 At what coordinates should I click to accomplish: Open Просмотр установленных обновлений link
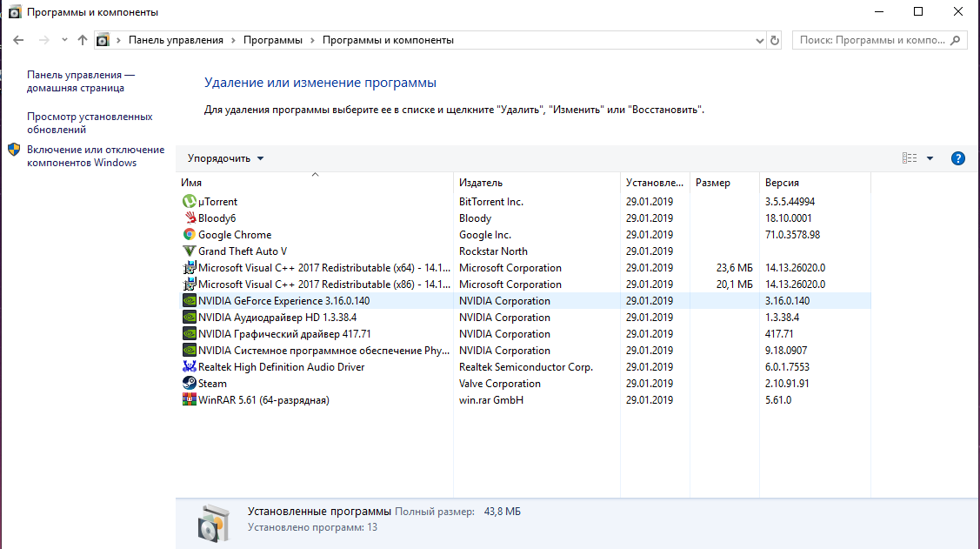90,124
